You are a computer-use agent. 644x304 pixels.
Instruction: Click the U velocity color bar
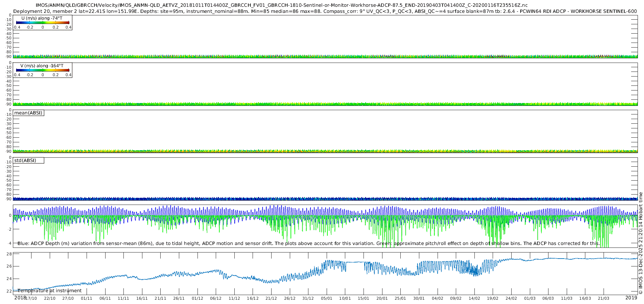click(43, 23)
